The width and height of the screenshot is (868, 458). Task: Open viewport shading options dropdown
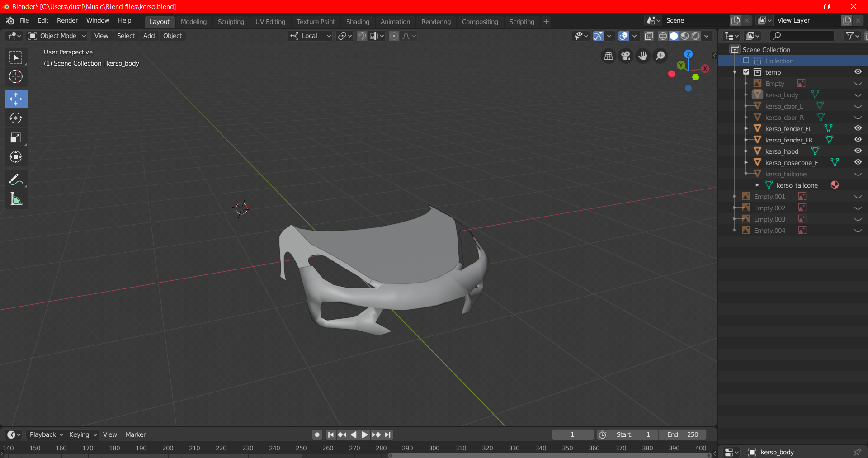coord(707,36)
